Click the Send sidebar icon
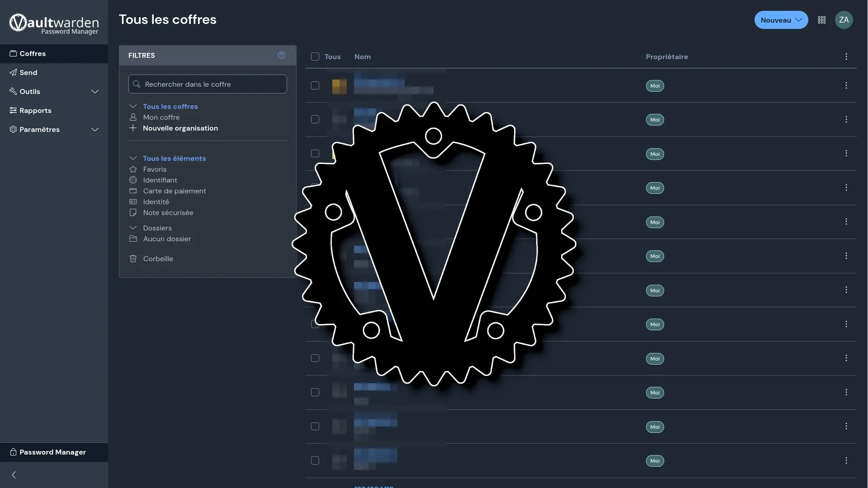Viewport: 868px width, 488px height. click(x=13, y=72)
